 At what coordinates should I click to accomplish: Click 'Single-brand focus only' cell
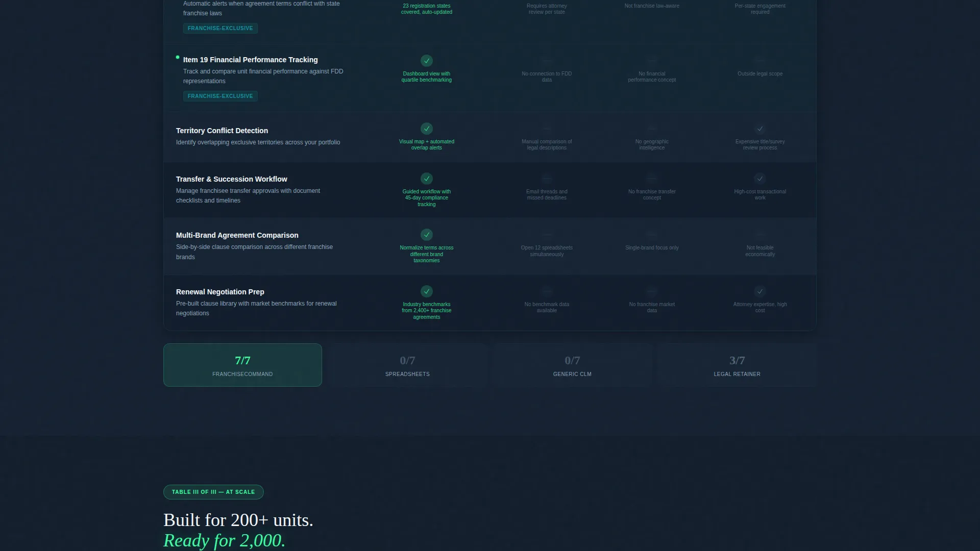tap(652, 247)
